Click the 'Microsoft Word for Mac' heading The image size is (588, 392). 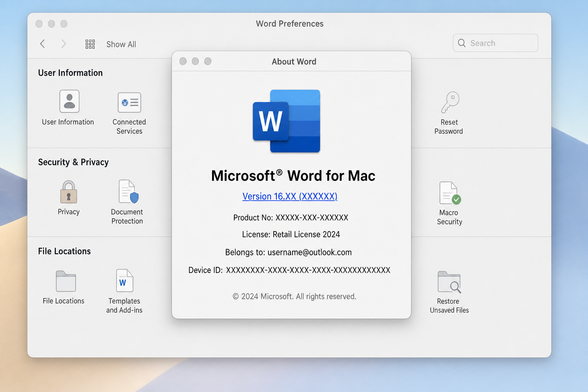click(293, 176)
